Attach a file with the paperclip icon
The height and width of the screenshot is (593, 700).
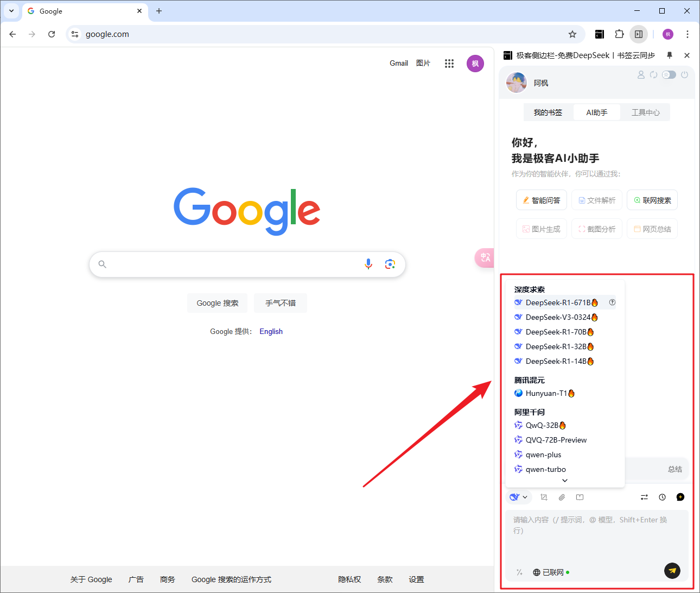tap(562, 497)
